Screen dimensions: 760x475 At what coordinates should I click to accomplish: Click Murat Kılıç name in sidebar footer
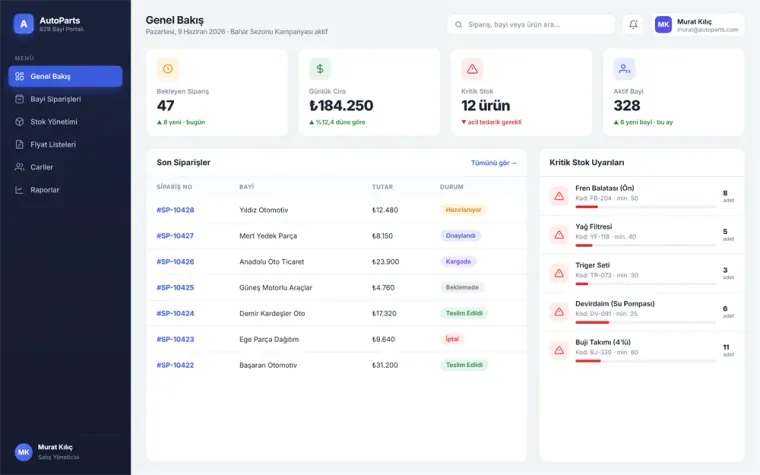tap(55, 447)
